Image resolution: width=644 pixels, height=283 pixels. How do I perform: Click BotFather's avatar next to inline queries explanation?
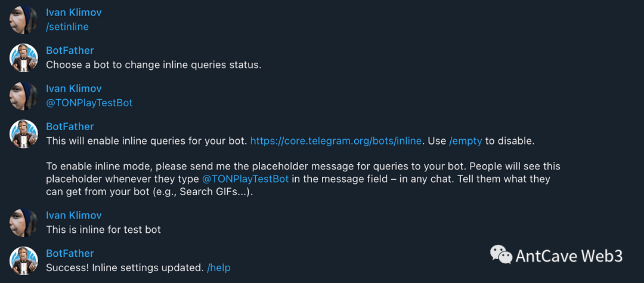[24, 134]
